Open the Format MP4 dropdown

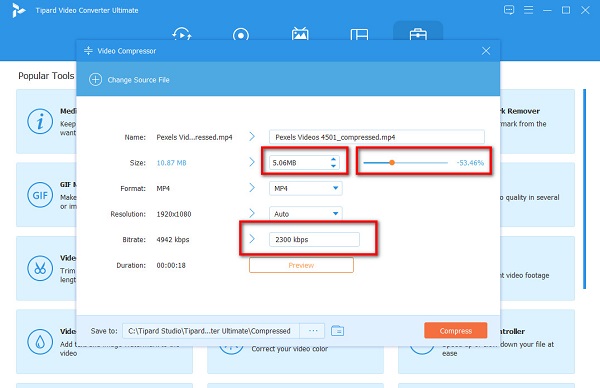click(305, 188)
